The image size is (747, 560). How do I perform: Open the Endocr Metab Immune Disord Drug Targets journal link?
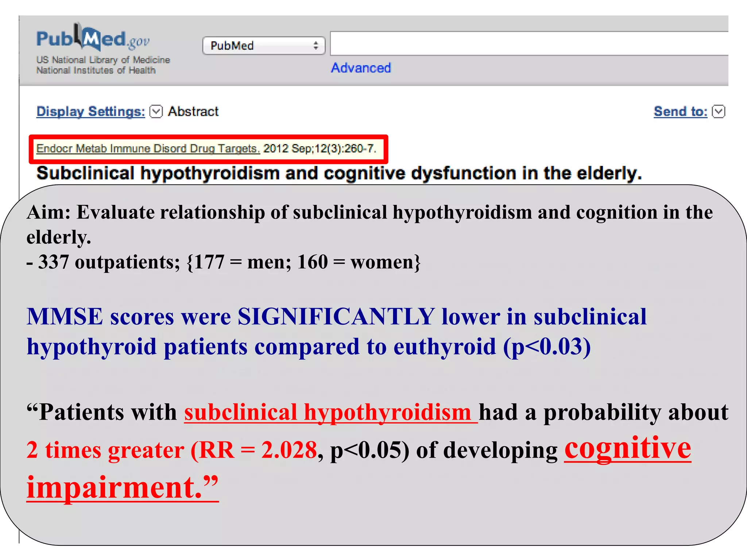(148, 149)
